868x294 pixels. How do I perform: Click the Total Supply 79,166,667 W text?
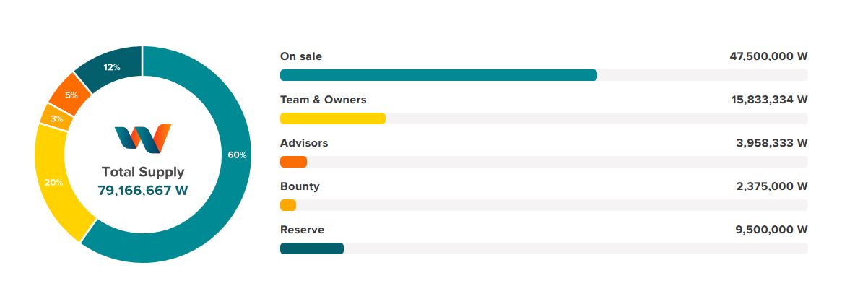(x=143, y=181)
